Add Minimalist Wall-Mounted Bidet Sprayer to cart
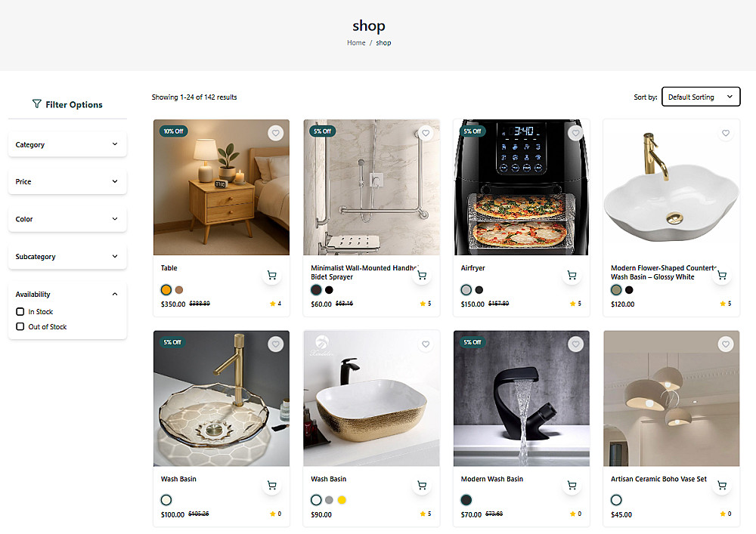 click(x=422, y=276)
